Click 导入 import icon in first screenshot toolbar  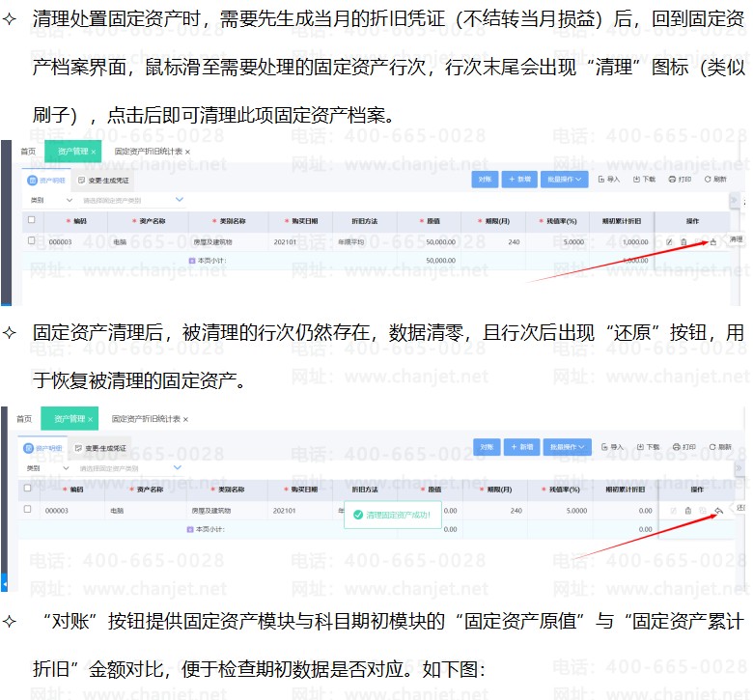pyautogui.click(x=601, y=180)
